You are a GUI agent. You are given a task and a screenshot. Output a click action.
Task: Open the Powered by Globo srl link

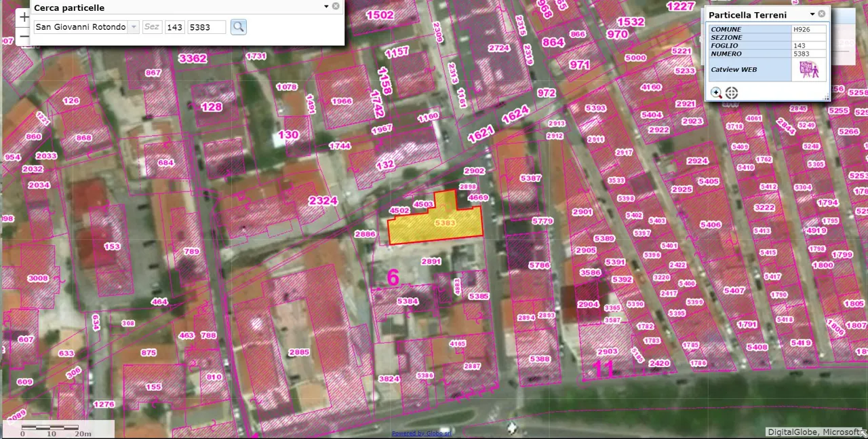point(421,433)
